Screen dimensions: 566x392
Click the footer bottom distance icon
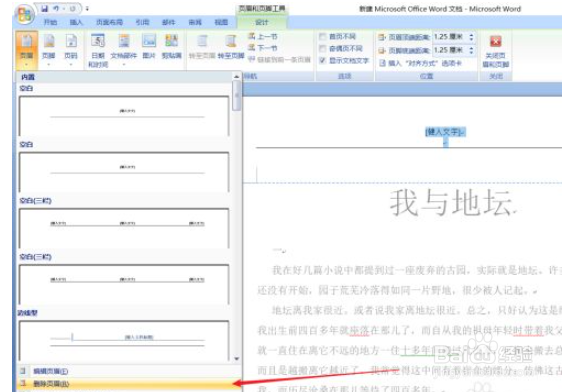point(382,51)
